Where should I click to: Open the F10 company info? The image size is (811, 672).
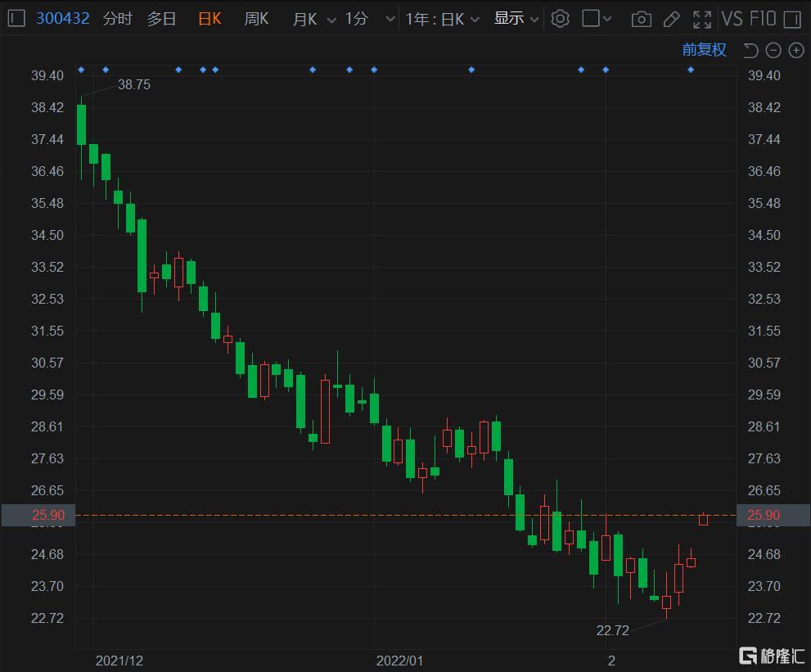click(763, 19)
